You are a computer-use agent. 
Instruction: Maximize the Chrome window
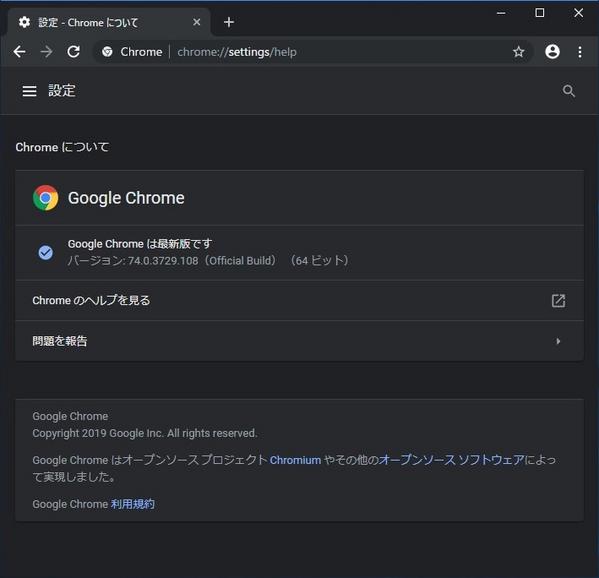[x=539, y=13]
